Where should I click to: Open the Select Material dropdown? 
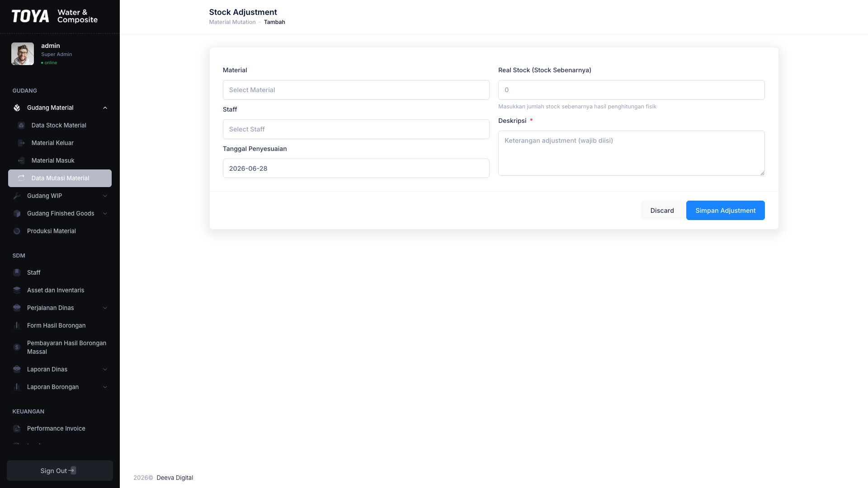pyautogui.click(x=356, y=90)
